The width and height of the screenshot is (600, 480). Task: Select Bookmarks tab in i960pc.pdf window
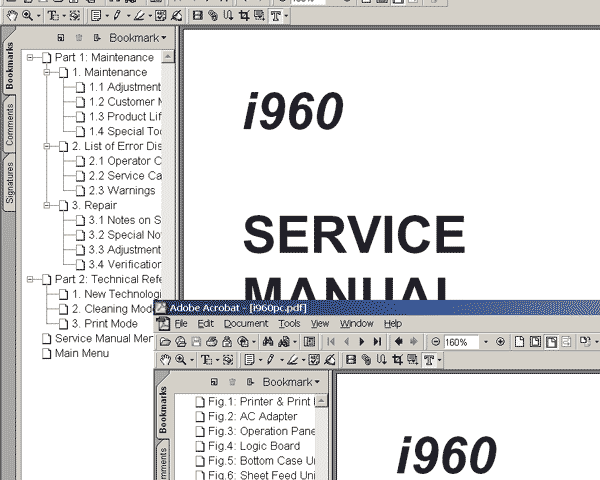pyautogui.click(x=163, y=410)
